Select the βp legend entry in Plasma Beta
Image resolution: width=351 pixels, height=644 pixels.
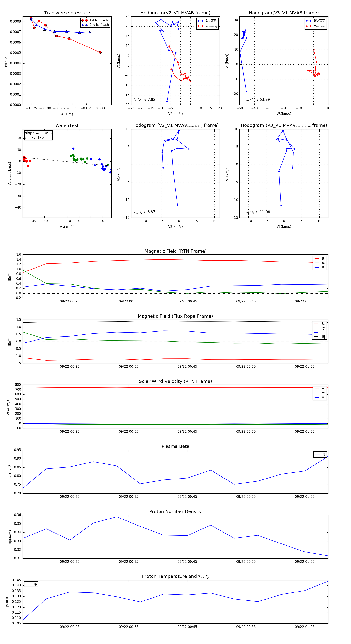coord(320,454)
